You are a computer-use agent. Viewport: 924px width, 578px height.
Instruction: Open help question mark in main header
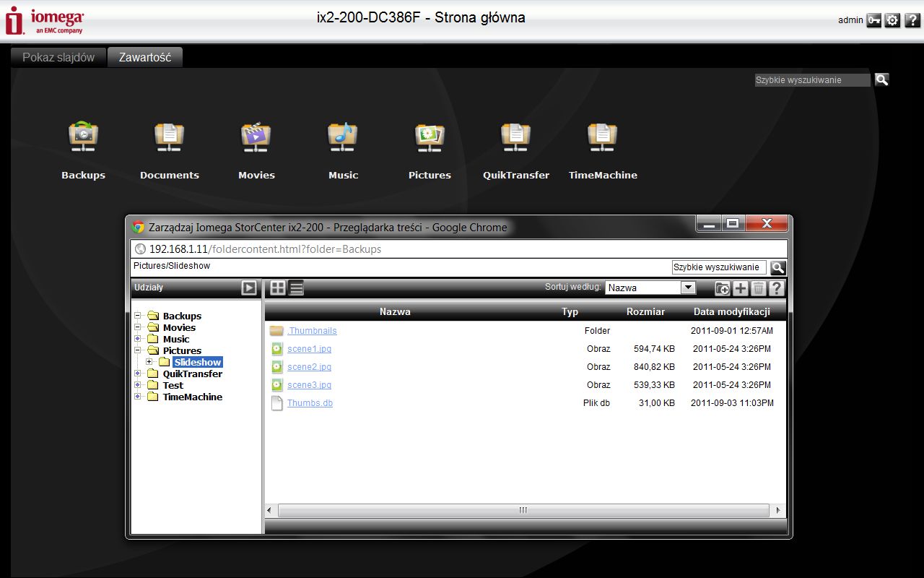[912, 20]
